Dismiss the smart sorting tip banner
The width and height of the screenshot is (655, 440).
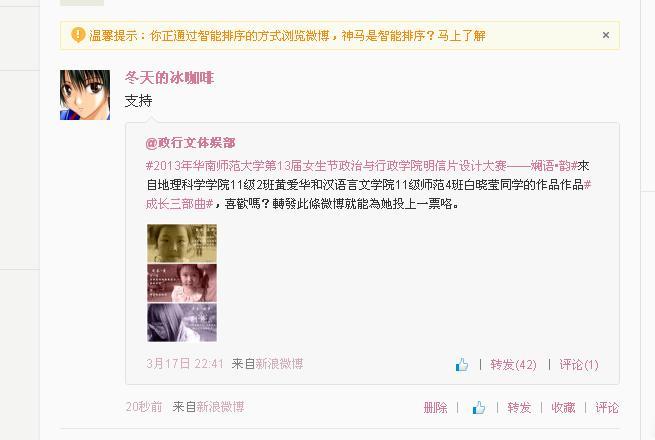[606, 35]
